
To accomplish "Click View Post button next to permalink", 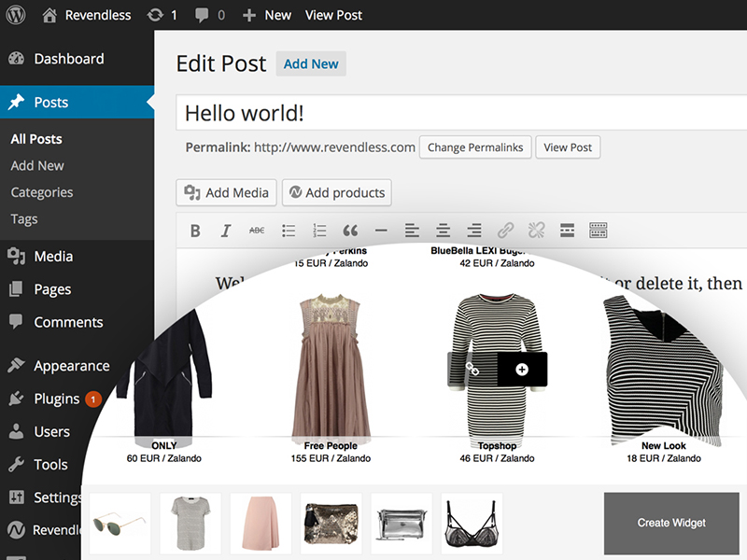I will [568, 147].
